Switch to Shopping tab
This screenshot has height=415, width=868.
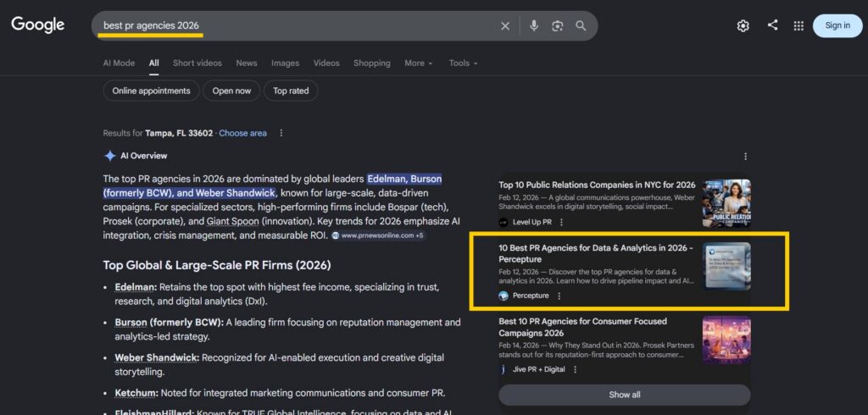pyautogui.click(x=372, y=63)
